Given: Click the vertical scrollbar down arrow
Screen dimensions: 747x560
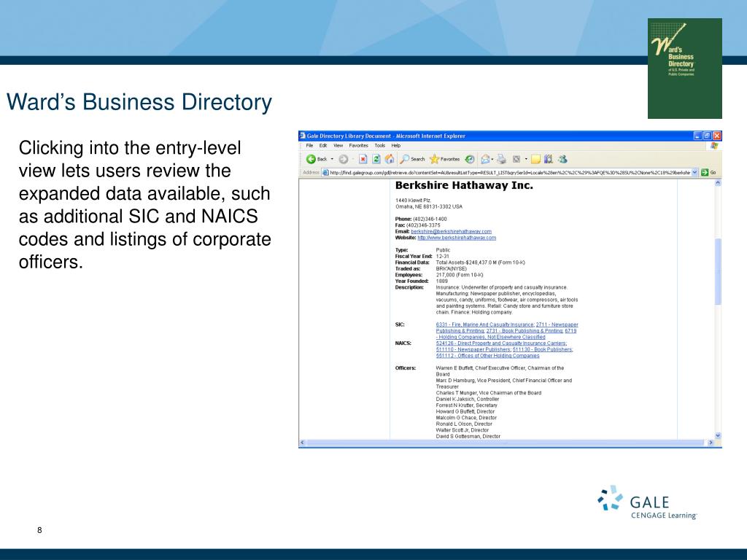Looking at the screenshot, I should click(718, 435).
